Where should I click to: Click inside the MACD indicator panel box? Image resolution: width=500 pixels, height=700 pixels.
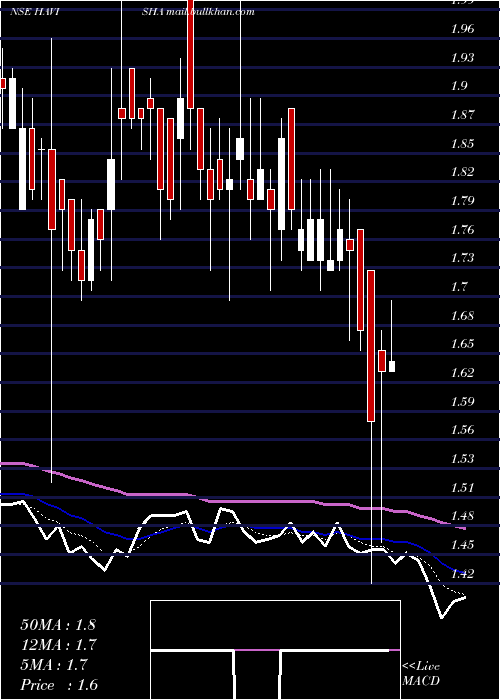[275, 650]
